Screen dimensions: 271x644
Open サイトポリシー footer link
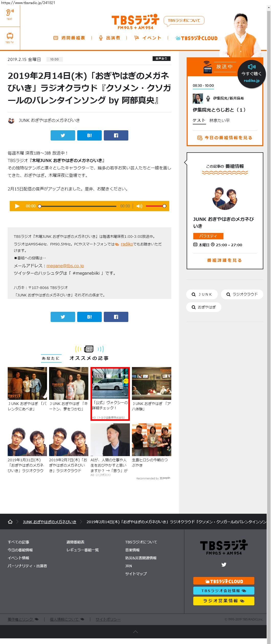coord(108,619)
